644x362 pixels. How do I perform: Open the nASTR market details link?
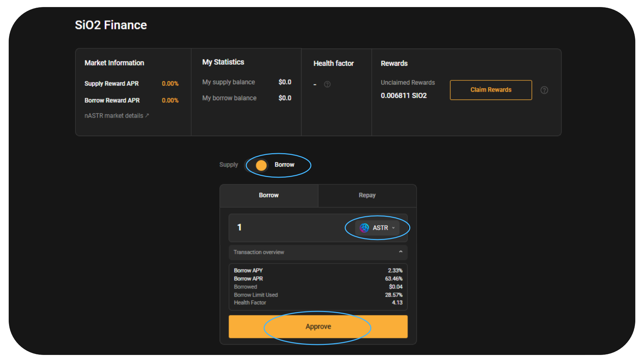[x=114, y=116]
